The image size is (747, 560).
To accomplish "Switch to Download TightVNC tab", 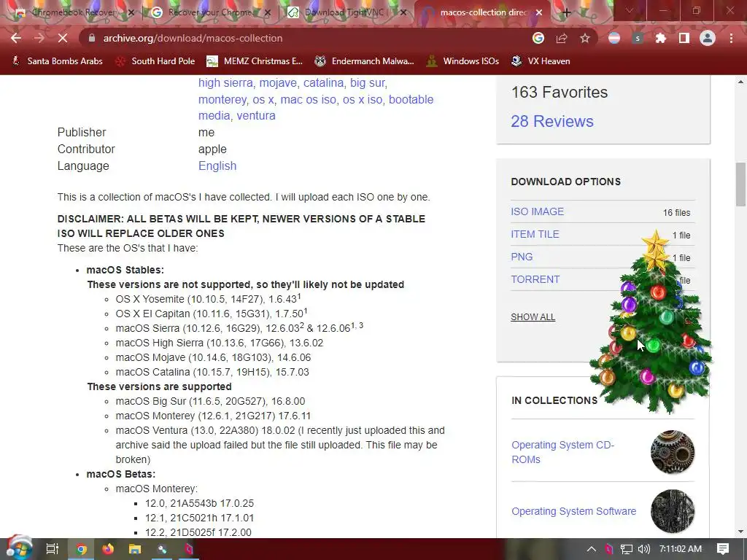I will tap(345, 12).
